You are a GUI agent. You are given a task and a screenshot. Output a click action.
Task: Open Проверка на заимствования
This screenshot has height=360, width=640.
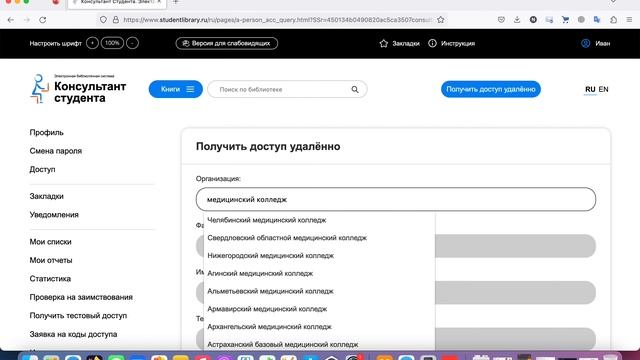point(81,297)
